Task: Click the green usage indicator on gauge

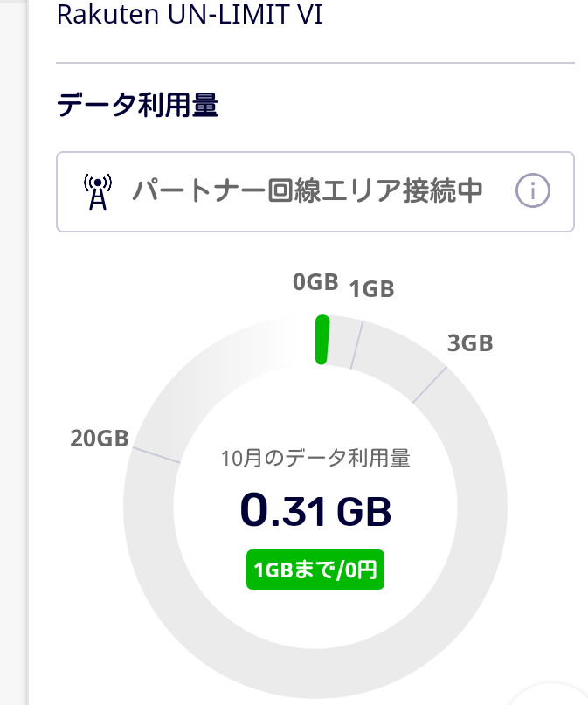Action: tap(322, 340)
